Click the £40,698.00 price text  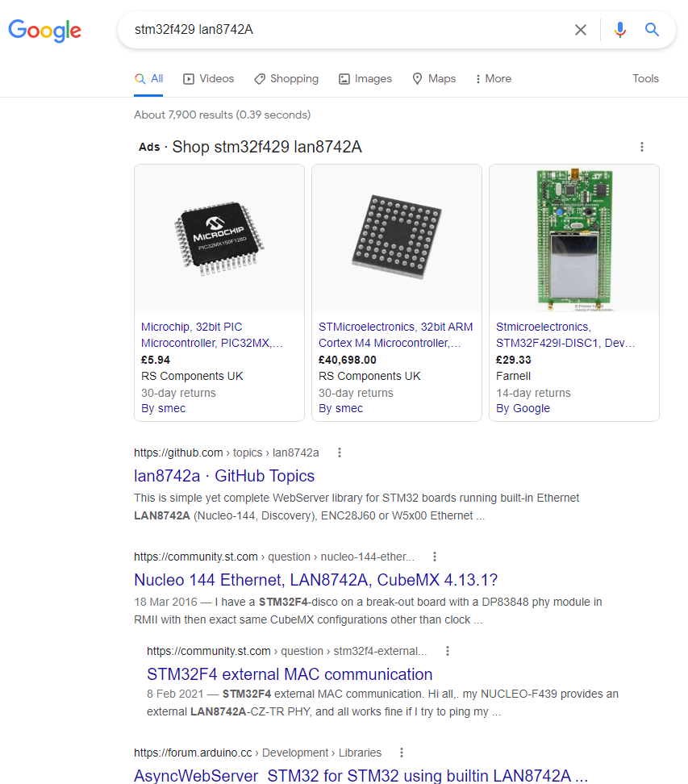[x=348, y=360]
